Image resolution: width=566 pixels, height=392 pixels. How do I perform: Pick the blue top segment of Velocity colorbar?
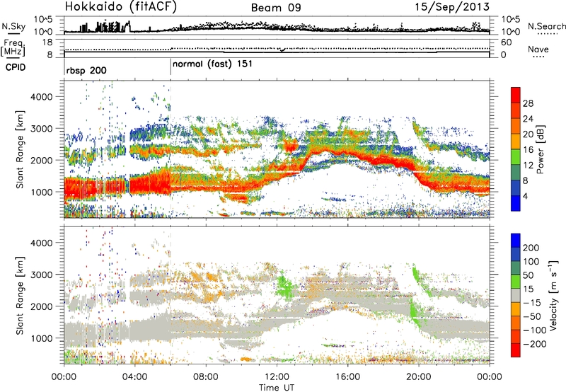pos(516,241)
